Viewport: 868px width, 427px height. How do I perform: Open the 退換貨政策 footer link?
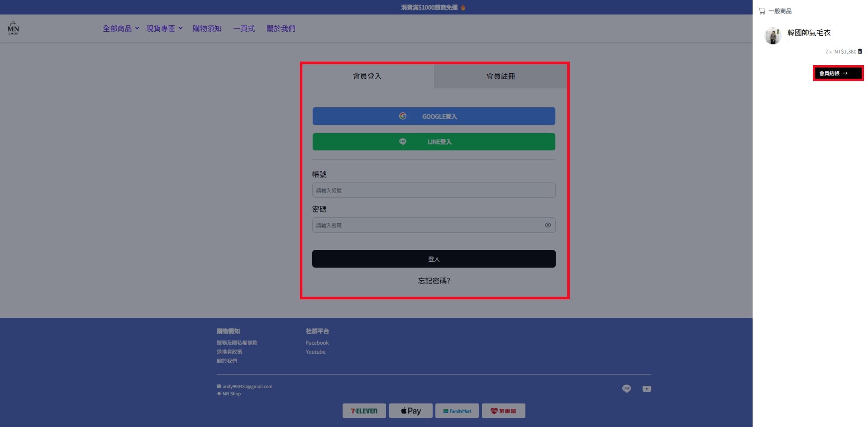(x=229, y=352)
